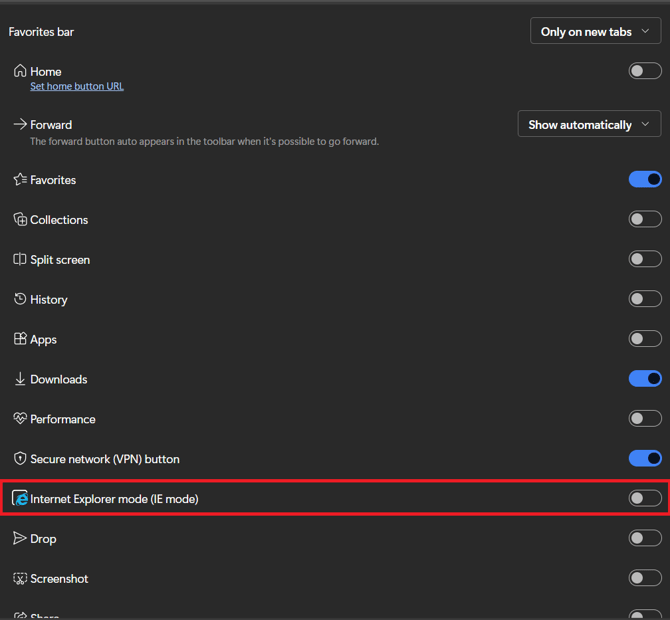
Task: Expand the Forward button Show automatically dropdown
Action: click(589, 125)
